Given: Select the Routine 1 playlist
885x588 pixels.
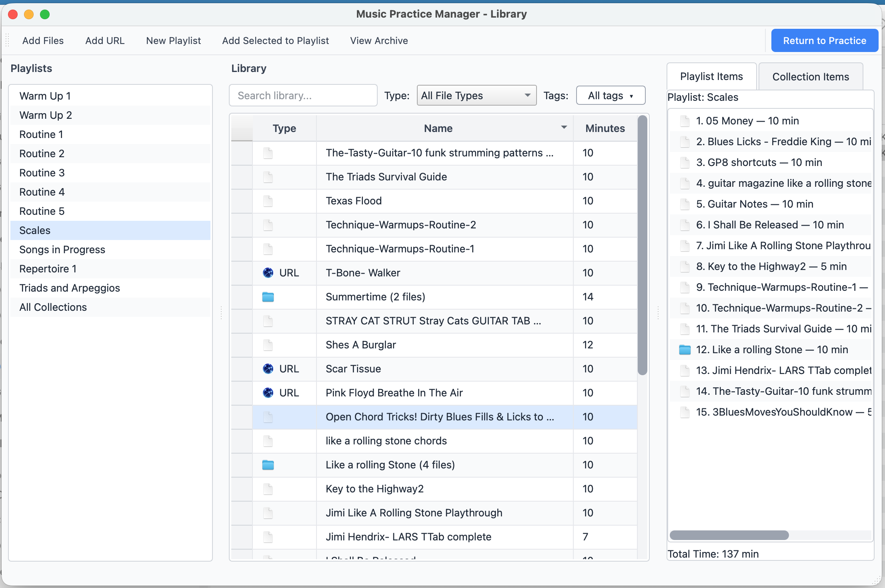Looking at the screenshot, I should [x=110, y=134].
